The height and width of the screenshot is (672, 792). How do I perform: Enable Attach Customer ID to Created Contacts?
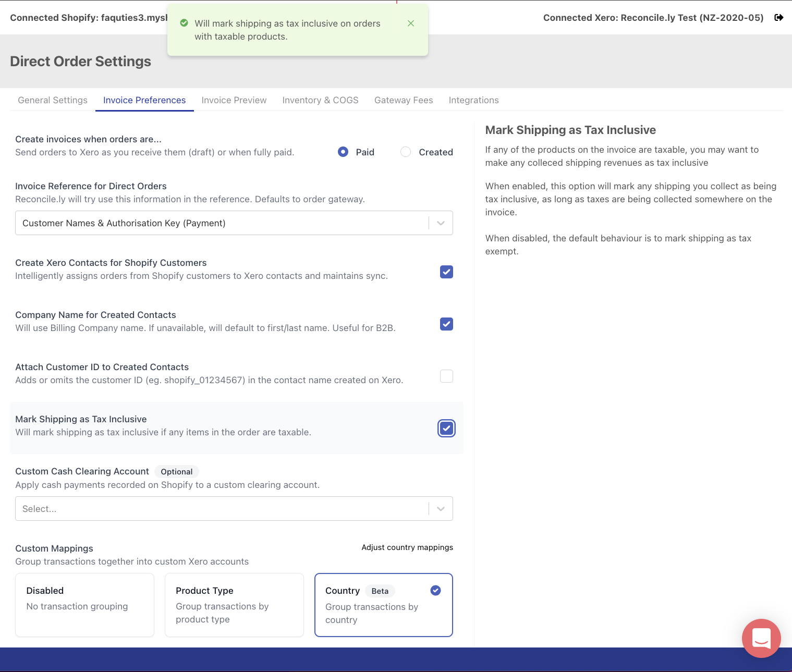446,376
